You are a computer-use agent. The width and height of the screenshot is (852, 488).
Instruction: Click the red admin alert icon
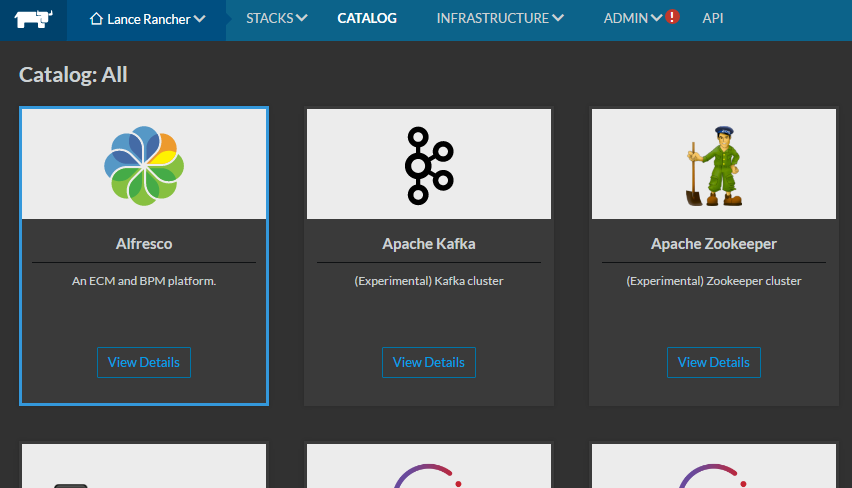point(673,18)
